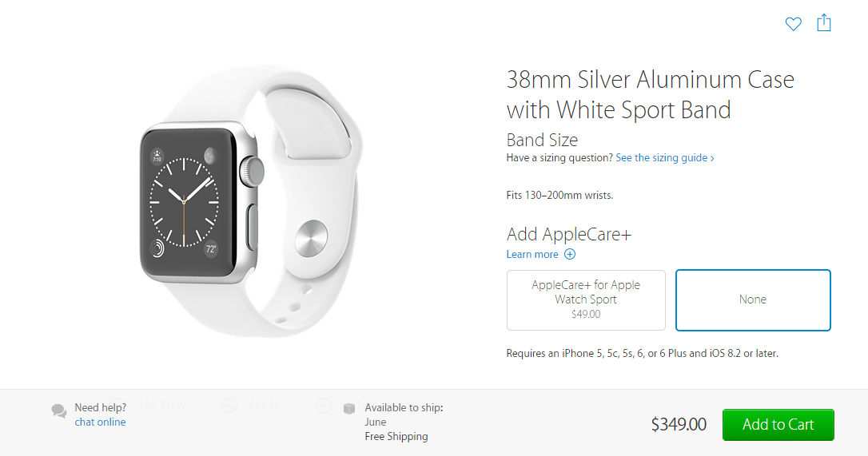The width and height of the screenshot is (868, 456).
Task: Click the Add AppleCare+ heading
Action: (x=568, y=234)
